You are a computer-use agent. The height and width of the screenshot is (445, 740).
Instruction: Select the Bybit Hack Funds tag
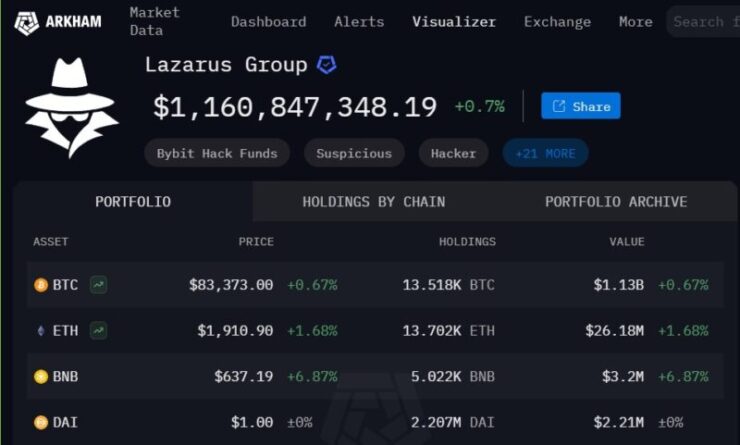[217, 153]
